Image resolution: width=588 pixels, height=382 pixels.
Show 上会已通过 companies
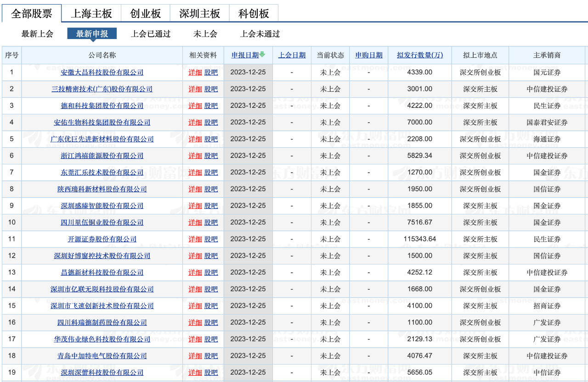coord(151,34)
